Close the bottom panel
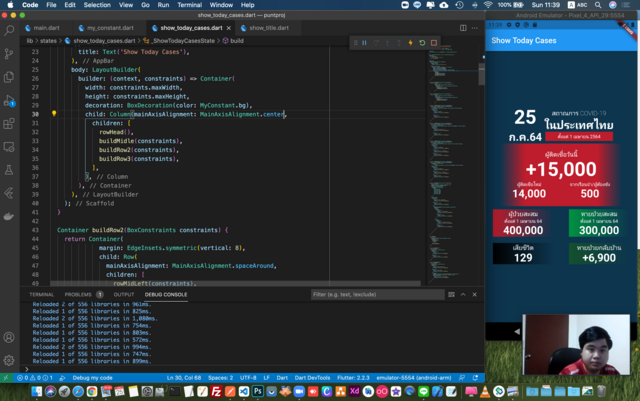The height and width of the screenshot is (401, 640). coord(475,294)
